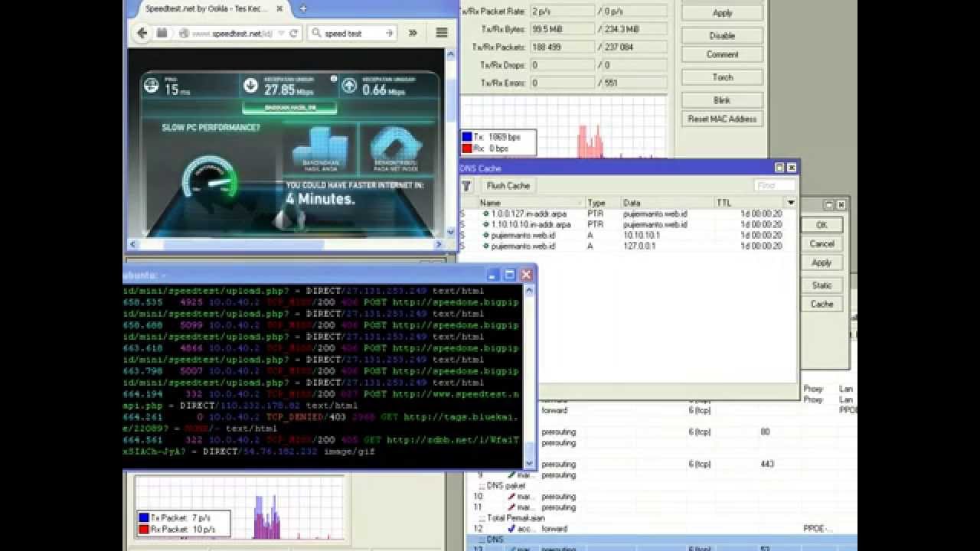980x551 pixels.
Task: Click the blue Tx legend swatch
Action: click(x=466, y=137)
